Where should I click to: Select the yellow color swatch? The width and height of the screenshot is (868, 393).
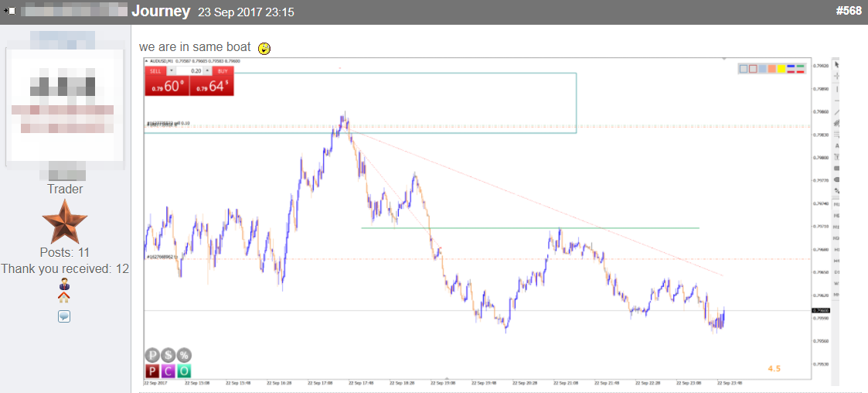pos(781,69)
